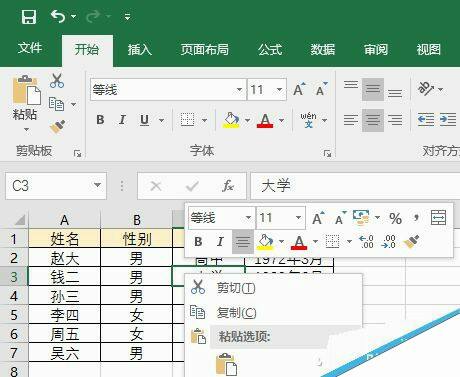Expand the ribbon borders dropdown arrow
This screenshot has width=460, height=377.
(204, 120)
